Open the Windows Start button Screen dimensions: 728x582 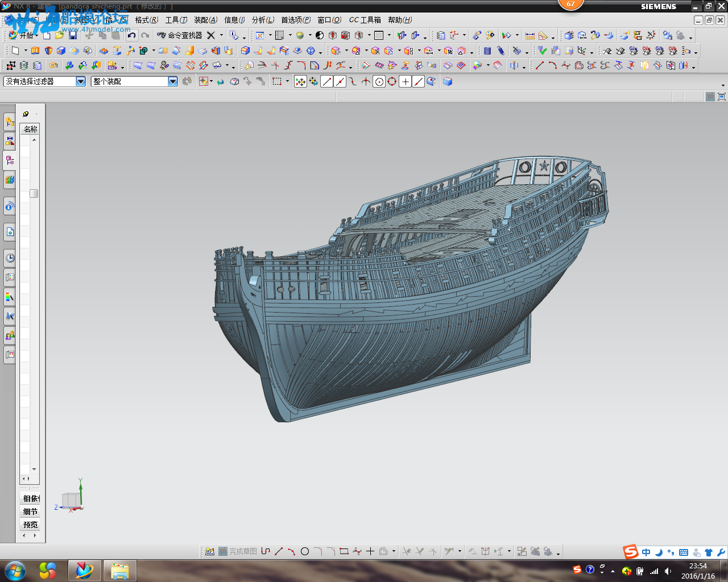pyautogui.click(x=15, y=571)
